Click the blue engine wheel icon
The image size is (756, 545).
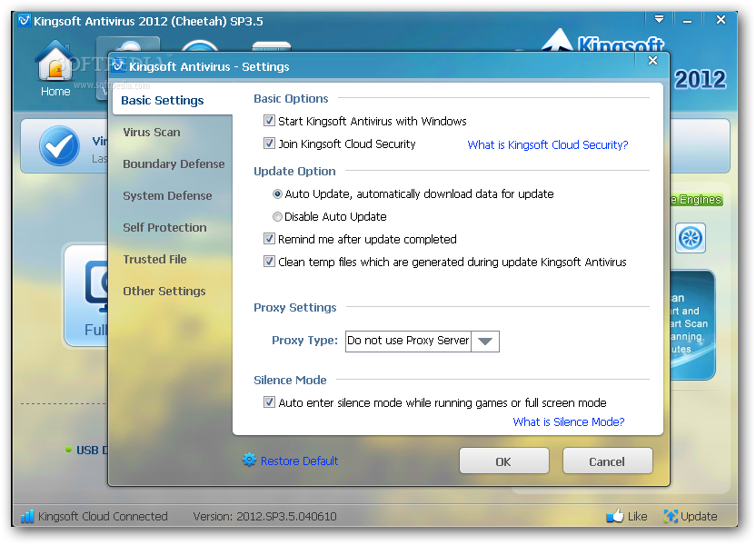pyautogui.click(x=691, y=238)
